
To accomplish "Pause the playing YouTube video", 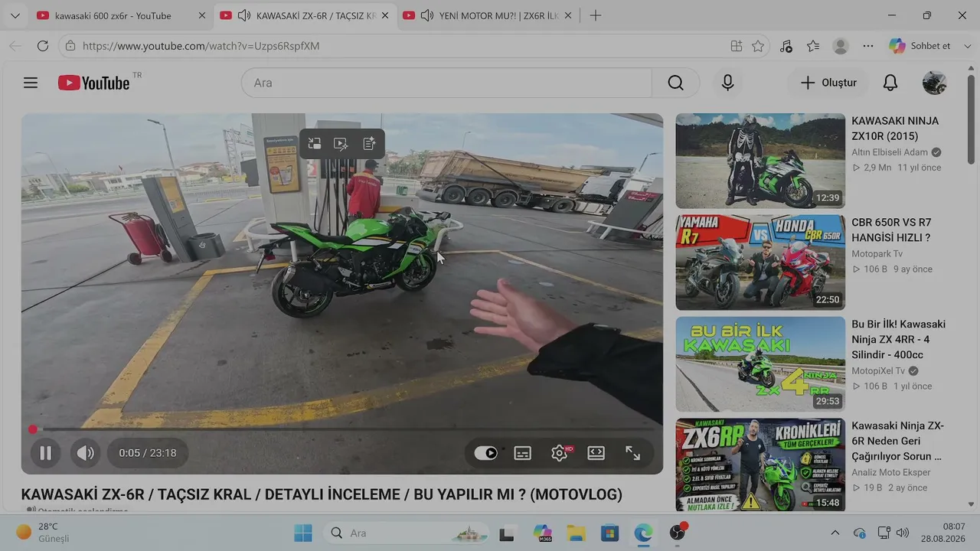I will [45, 453].
